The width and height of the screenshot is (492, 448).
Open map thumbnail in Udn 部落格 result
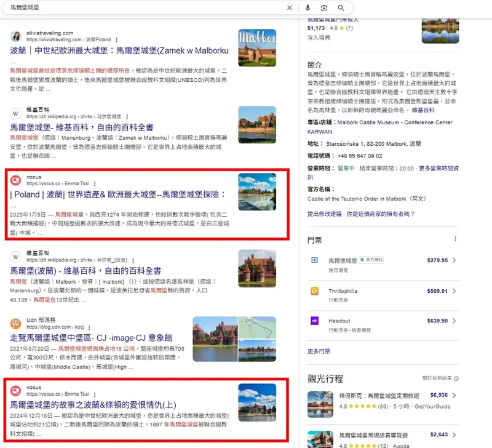pyautogui.click(x=257, y=327)
